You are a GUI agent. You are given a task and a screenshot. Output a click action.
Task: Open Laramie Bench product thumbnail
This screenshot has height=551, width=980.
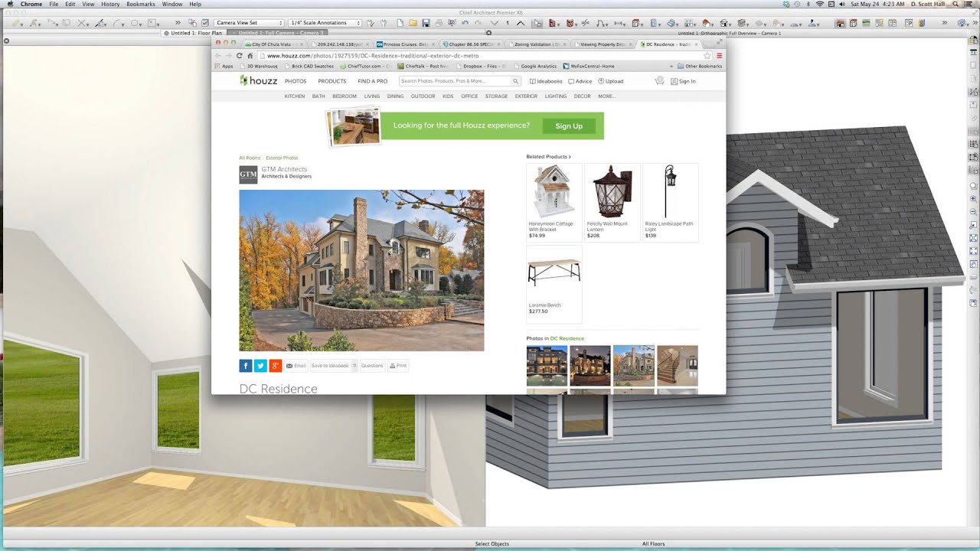pyautogui.click(x=554, y=274)
